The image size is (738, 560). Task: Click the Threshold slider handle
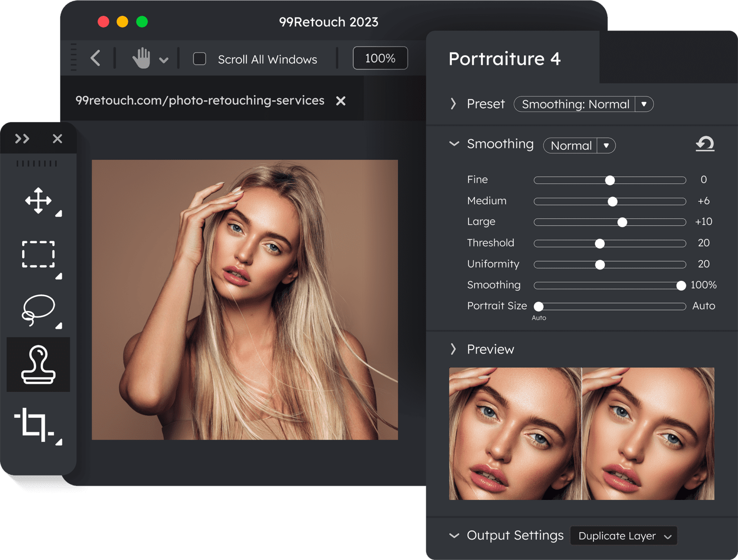click(x=600, y=243)
